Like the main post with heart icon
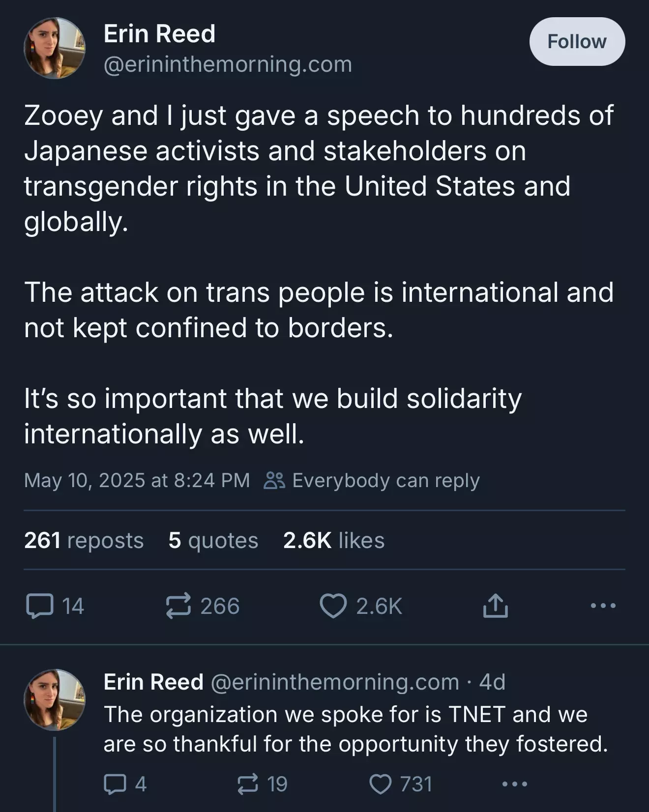Screen dimensions: 649x812 pyautogui.click(x=333, y=606)
